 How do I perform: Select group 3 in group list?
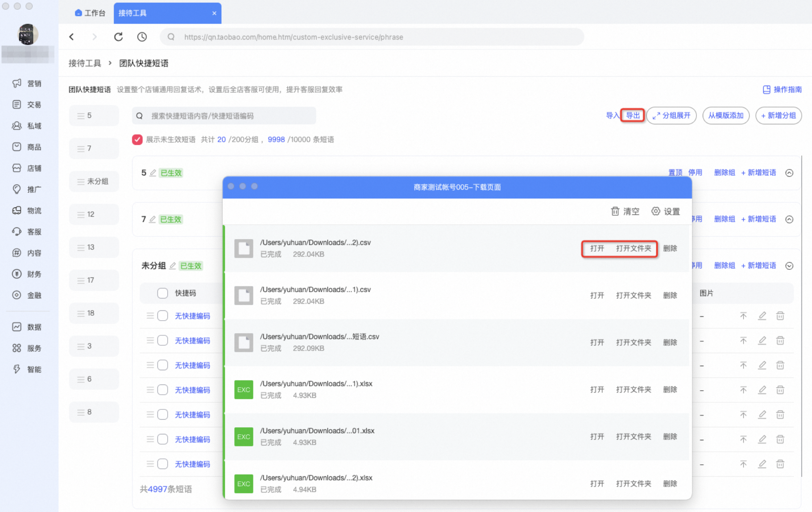(x=94, y=347)
